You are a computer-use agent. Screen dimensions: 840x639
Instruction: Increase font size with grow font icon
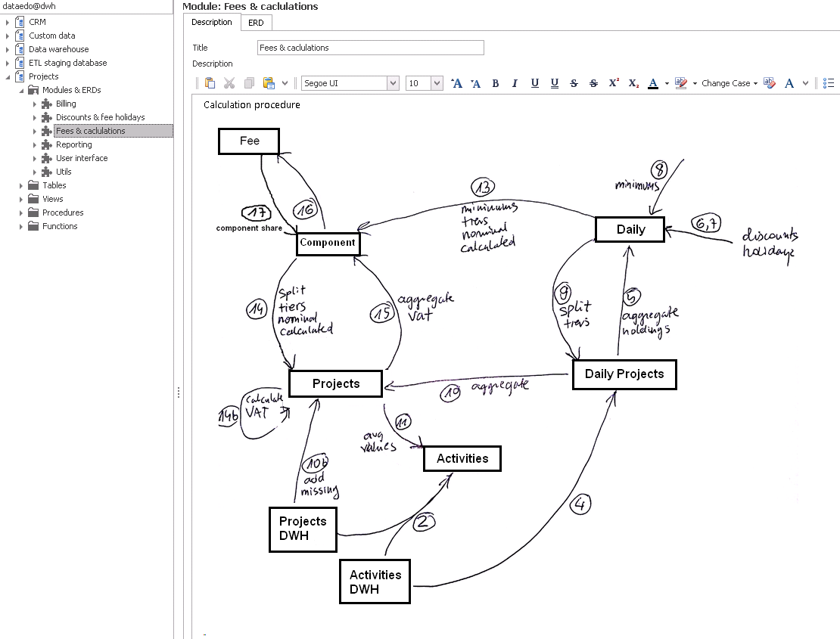click(x=456, y=83)
